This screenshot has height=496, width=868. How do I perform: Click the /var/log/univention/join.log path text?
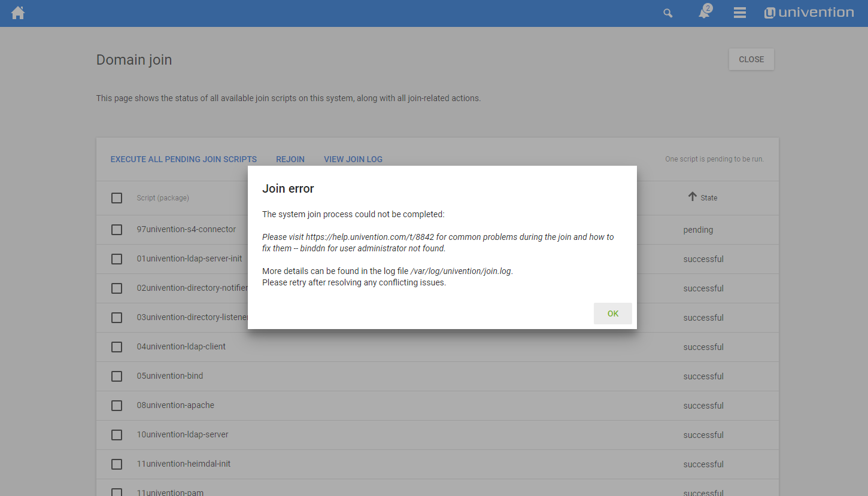tap(461, 271)
